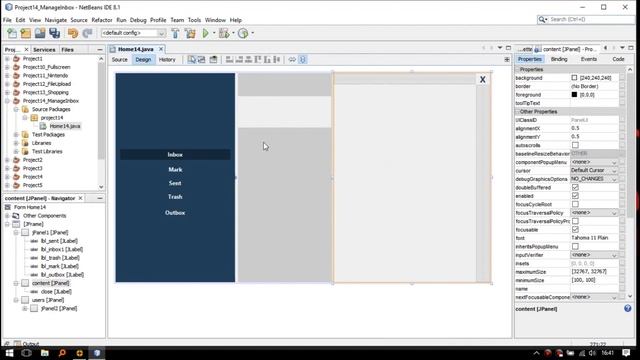Click the background color swatch
The width and height of the screenshot is (640, 360).
574,78
